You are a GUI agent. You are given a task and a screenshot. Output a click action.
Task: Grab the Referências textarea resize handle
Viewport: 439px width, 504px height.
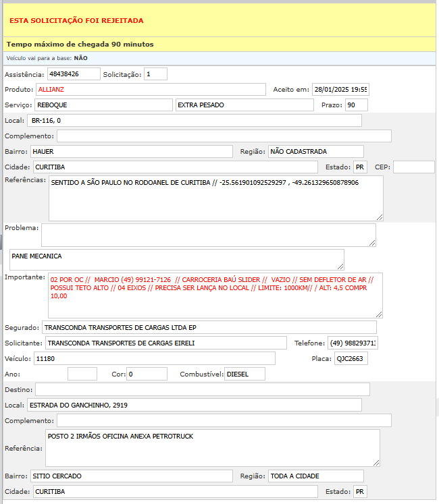[380, 217]
